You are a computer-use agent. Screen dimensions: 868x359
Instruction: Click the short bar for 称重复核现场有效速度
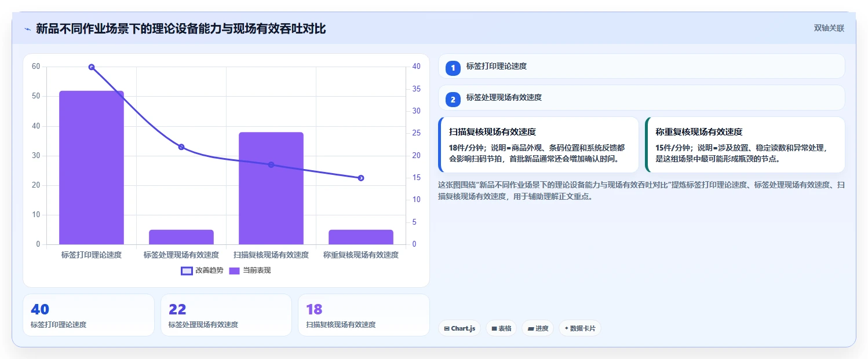[361, 237]
